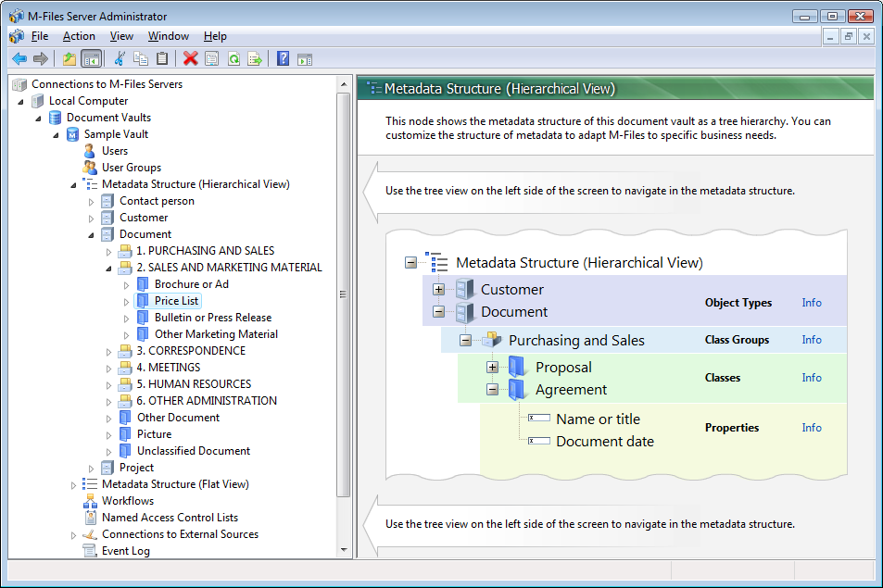This screenshot has width=883, height=588.
Task: Click the pane splitter grip handle
Action: 343,294
